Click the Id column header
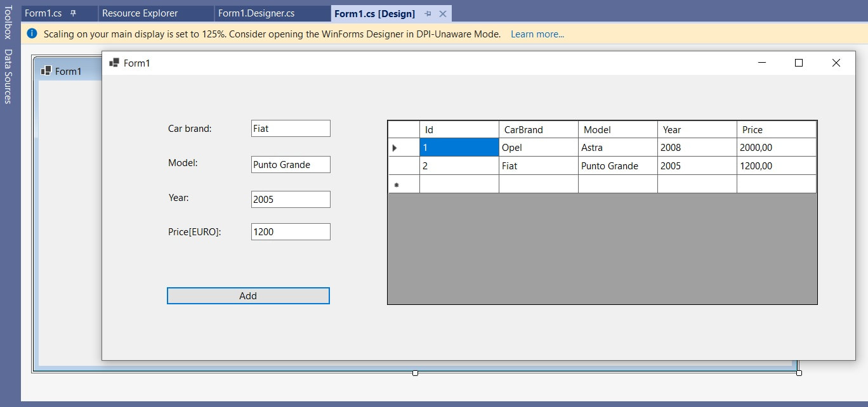Screen dimensions: 868x407 coord(459,130)
